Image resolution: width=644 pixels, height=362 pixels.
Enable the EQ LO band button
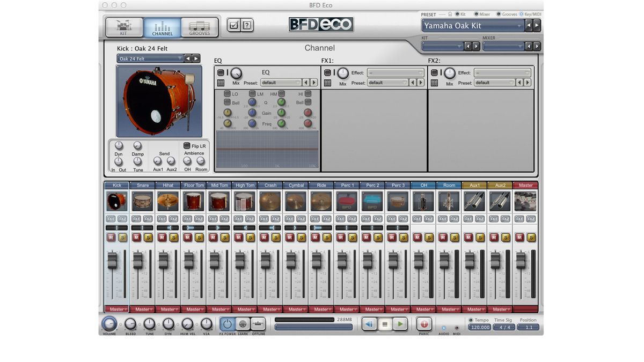(x=228, y=94)
